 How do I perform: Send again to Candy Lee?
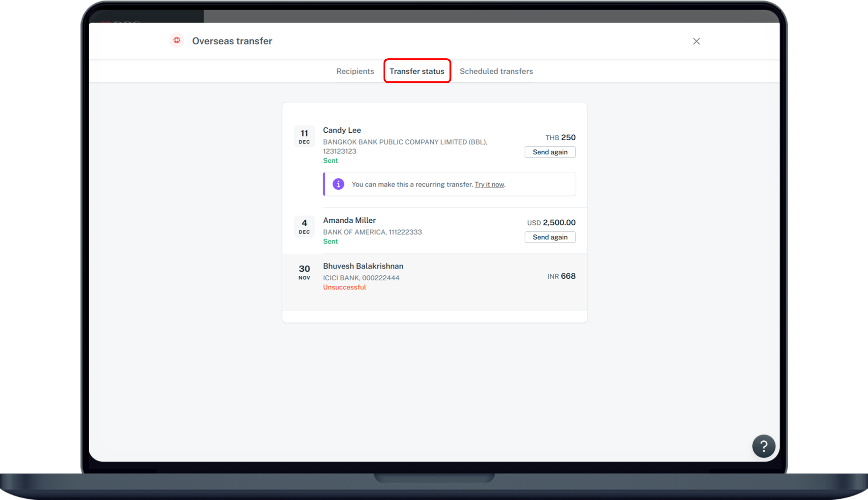pos(550,152)
